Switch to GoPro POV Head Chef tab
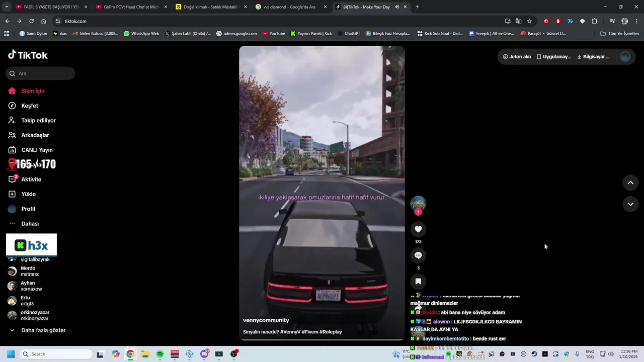The width and height of the screenshot is (644, 362). tap(132, 7)
